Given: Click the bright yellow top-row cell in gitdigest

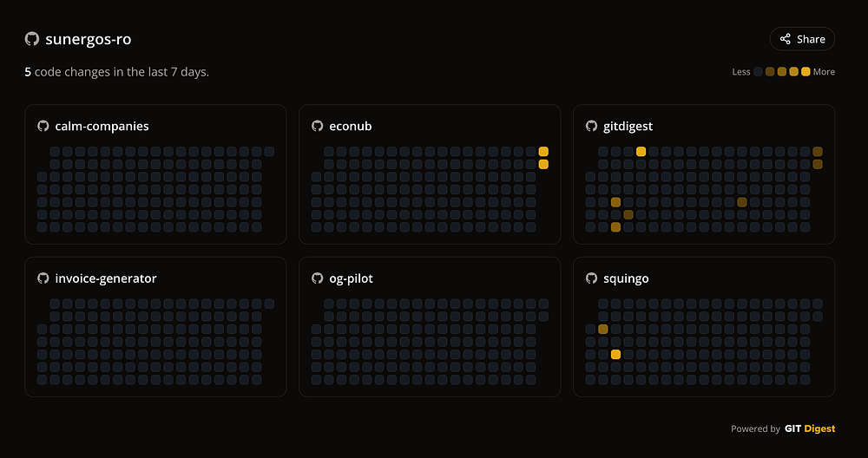Looking at the screenshot, I should (641, 152).
